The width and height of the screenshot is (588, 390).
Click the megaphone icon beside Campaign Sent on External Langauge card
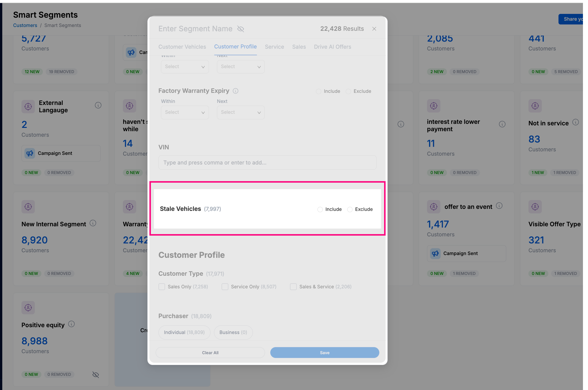click(x=30, y=153)
